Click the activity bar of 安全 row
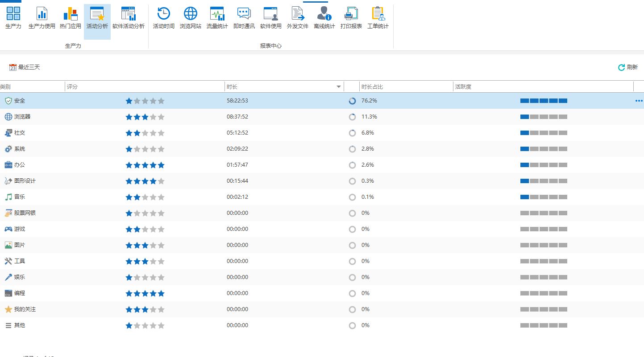The image size is (644, 357). (544, 101)
